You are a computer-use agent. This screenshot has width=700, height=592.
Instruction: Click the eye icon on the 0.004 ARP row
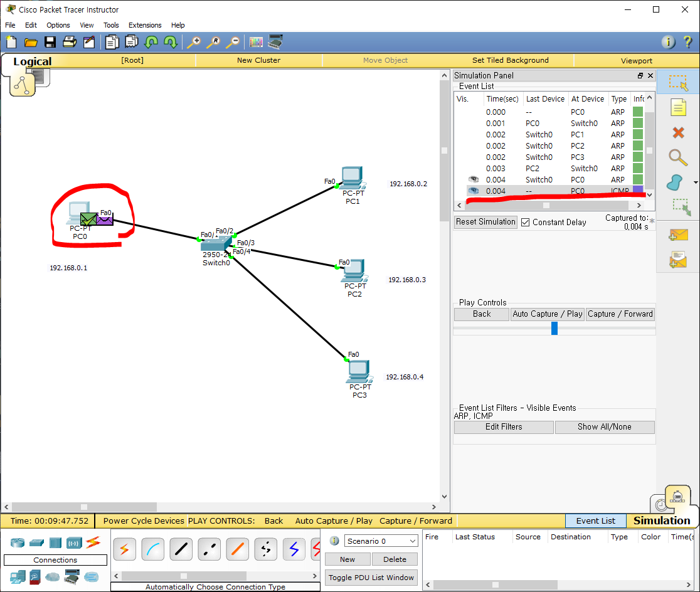473,179
